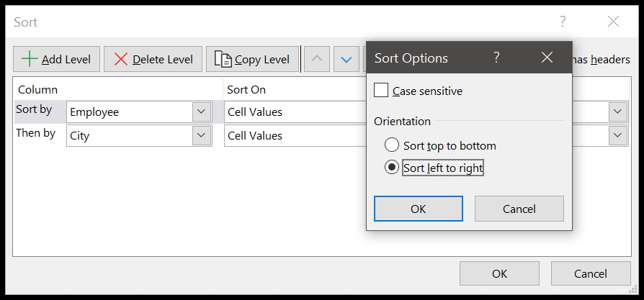Viewport: 644px width, 300px height.
Task: Close the Sort Options dialog with X
Action: pos(547,58)
